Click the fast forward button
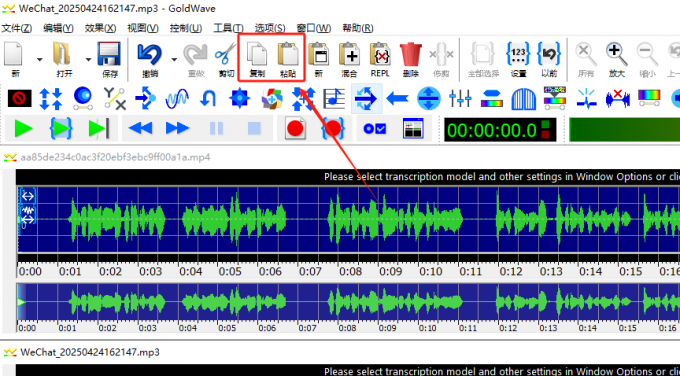The image size is (680, 376). coord(178,128)
